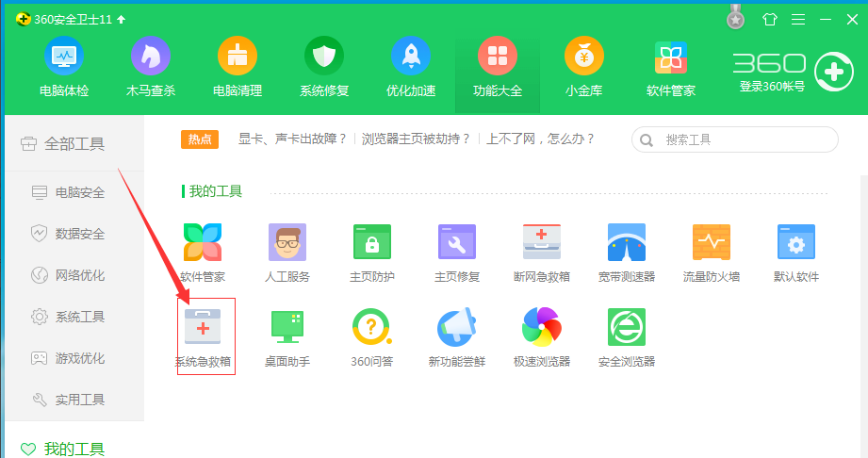
Task: Open the 木马查杀 scanner
Action: (x=151, y=67)
